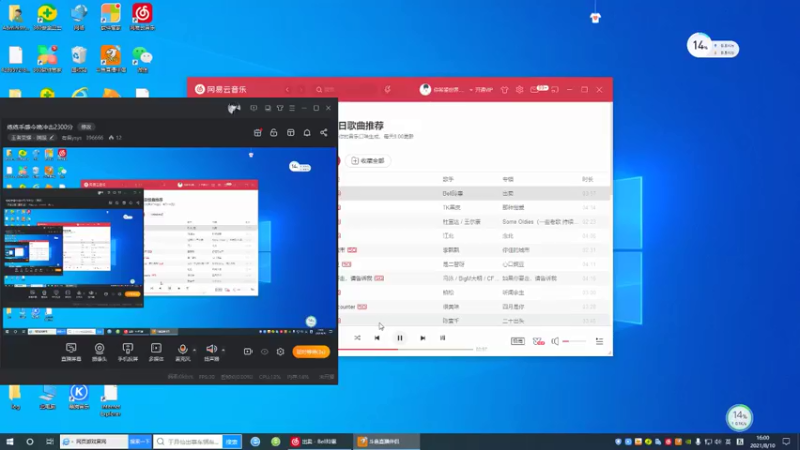Click the record video icon in streaming app

[x=248, y=352]
